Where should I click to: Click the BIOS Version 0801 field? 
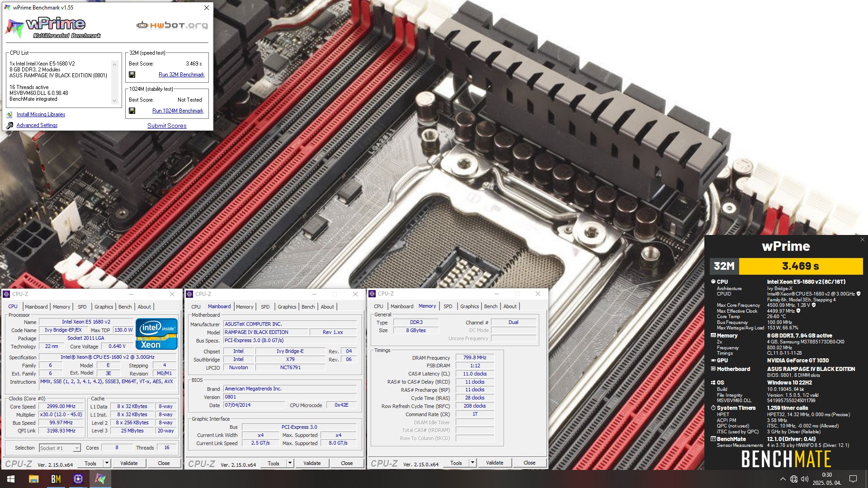[x=290, y=397]
